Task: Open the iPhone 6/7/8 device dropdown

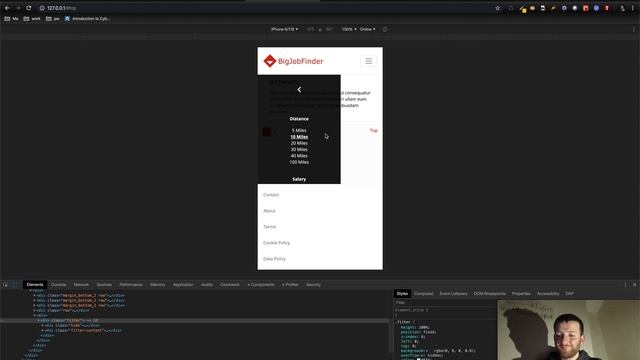Action: (284, 29)
